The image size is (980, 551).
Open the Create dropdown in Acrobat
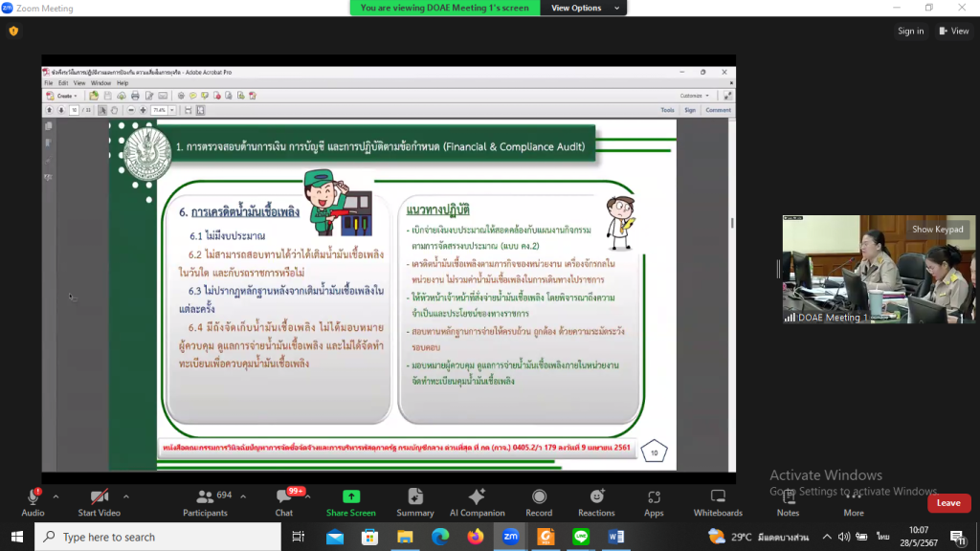(x=62, y=96)
